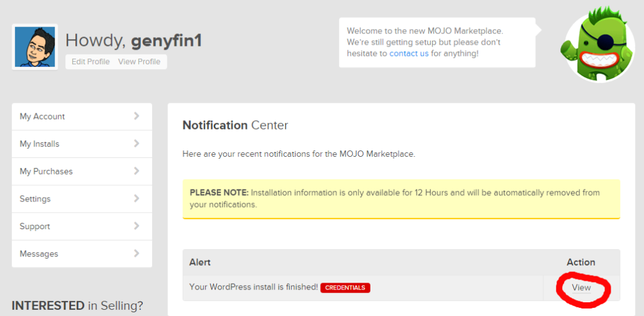The image size is (644, 316).
Task: Click the 'Here are your recent notifications' text
Action: coord(299,155)
